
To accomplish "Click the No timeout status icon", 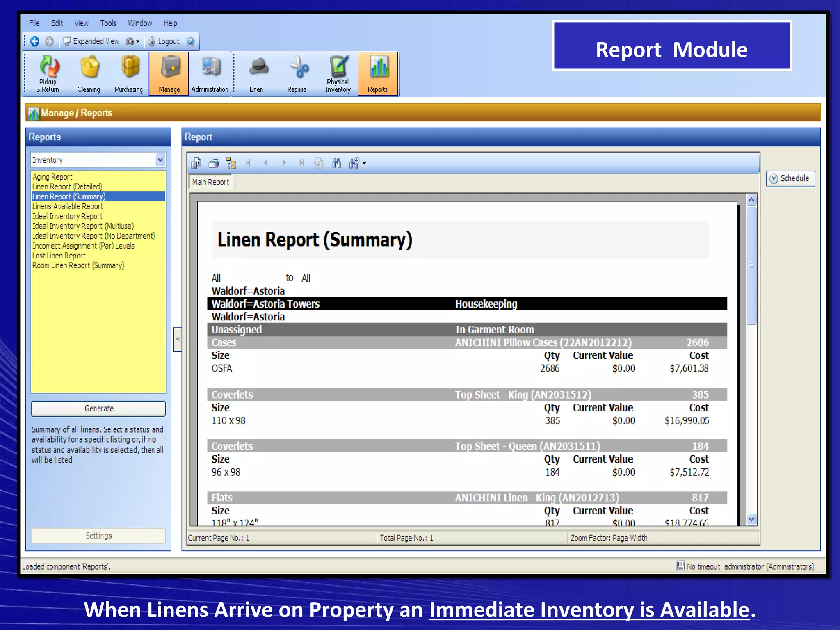I will tap(680, 566).
